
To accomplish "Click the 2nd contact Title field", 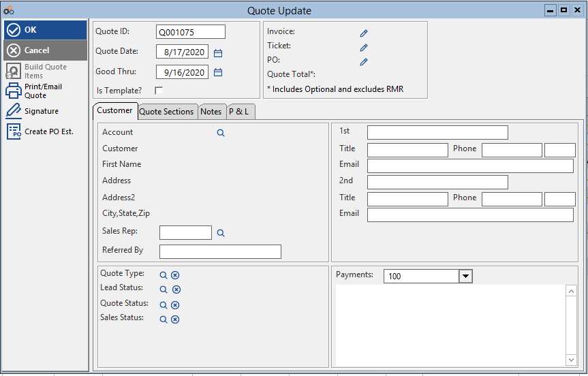I will tap(407, 199).
